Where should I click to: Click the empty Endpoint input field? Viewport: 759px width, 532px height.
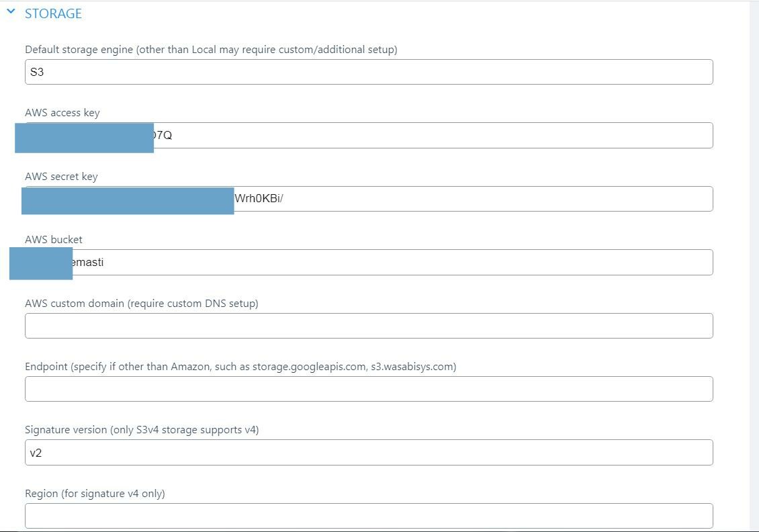[x=368, y=389]
